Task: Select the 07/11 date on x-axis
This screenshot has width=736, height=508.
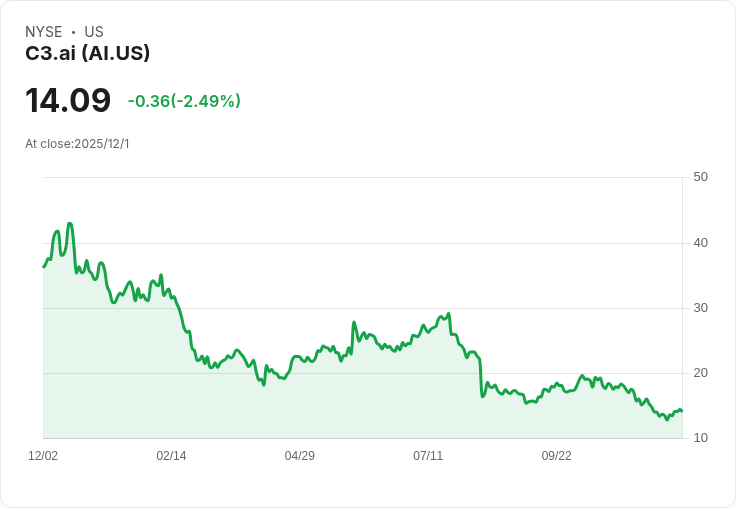Action: pyautogui.click(x=428, y=456)
